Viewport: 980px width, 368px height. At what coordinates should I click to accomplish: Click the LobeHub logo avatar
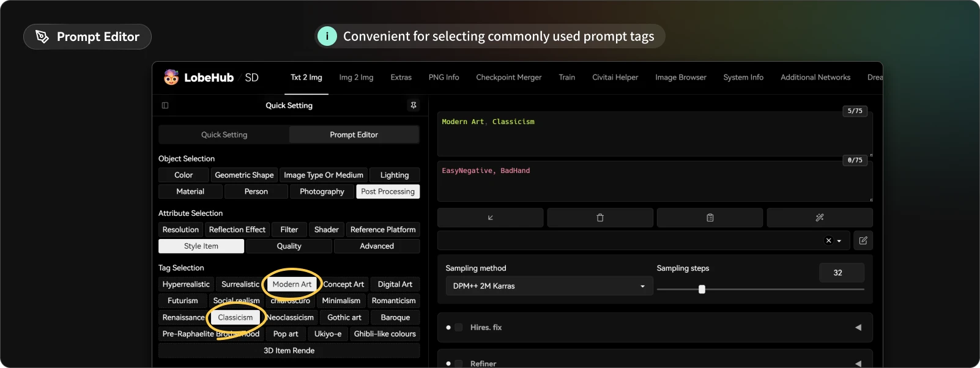pos(171,78)
